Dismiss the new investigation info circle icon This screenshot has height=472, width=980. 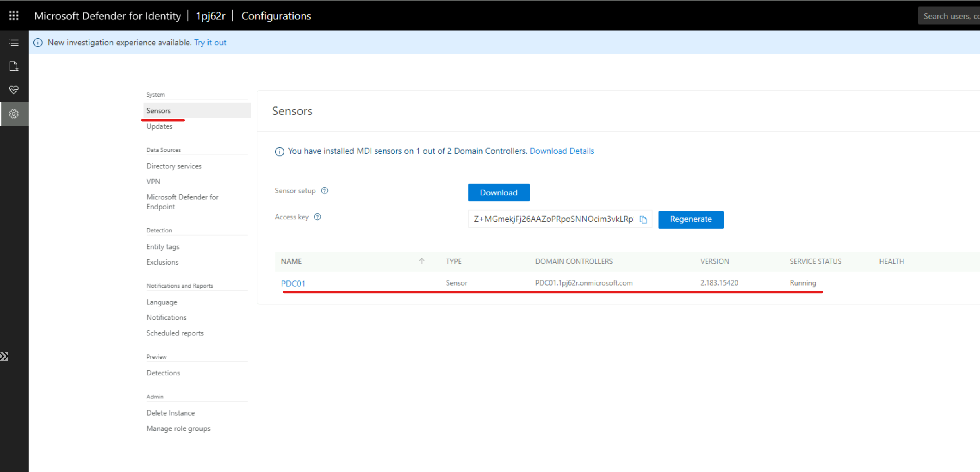pos(38,43)
